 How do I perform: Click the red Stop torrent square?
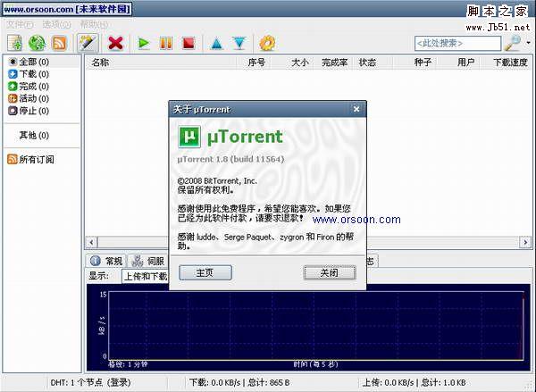tap(188, 44)
